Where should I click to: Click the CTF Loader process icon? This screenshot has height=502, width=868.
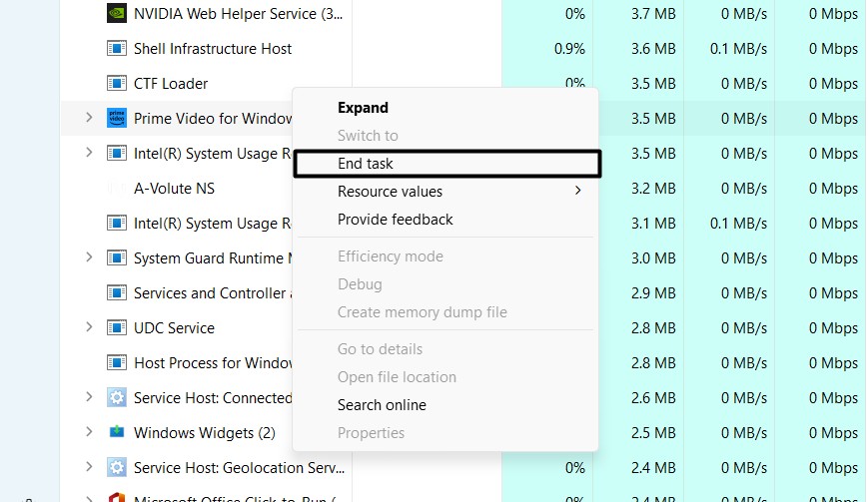(x=117, y=84)
